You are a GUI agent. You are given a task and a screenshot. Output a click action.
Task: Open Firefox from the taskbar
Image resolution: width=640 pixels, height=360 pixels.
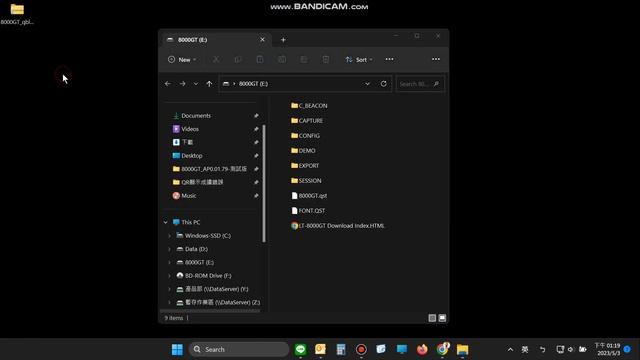point(422,349)
